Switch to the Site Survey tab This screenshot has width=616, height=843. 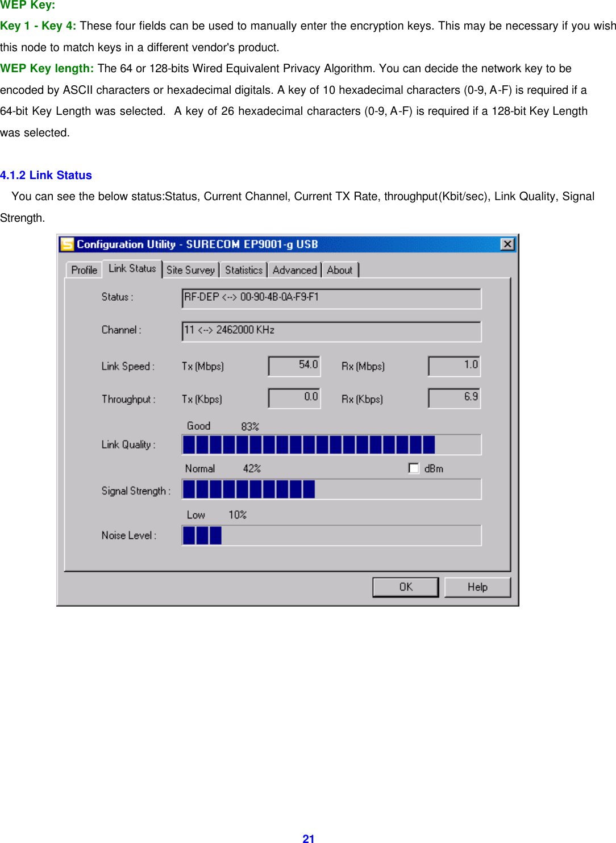tap(191, 270)
